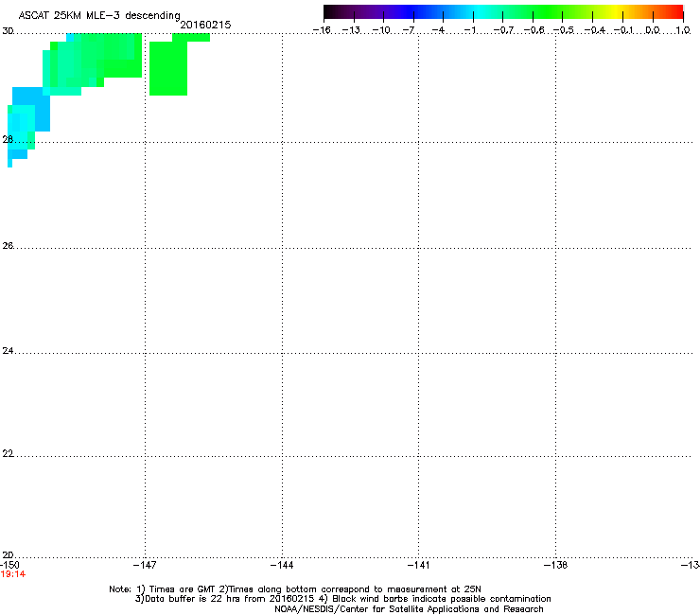Click the latitude label 20
Image resolution: width=700 pixels, height=615 pixels.
8,554
